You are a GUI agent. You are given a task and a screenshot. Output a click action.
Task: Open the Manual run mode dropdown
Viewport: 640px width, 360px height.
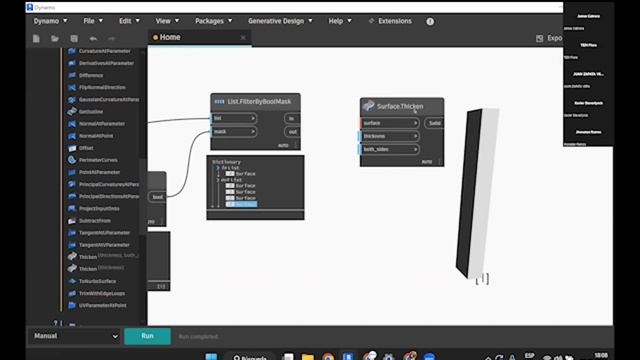(x=75, y=336)
